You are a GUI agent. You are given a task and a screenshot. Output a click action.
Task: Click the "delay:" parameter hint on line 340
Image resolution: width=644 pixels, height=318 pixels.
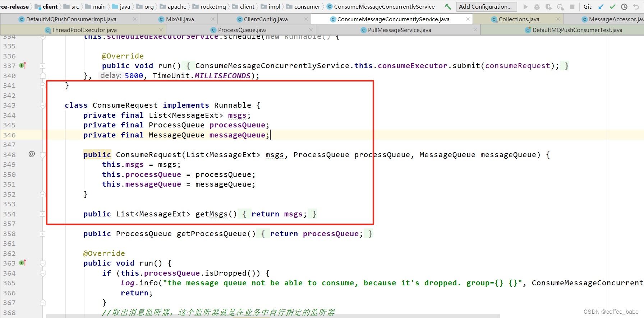110,75
